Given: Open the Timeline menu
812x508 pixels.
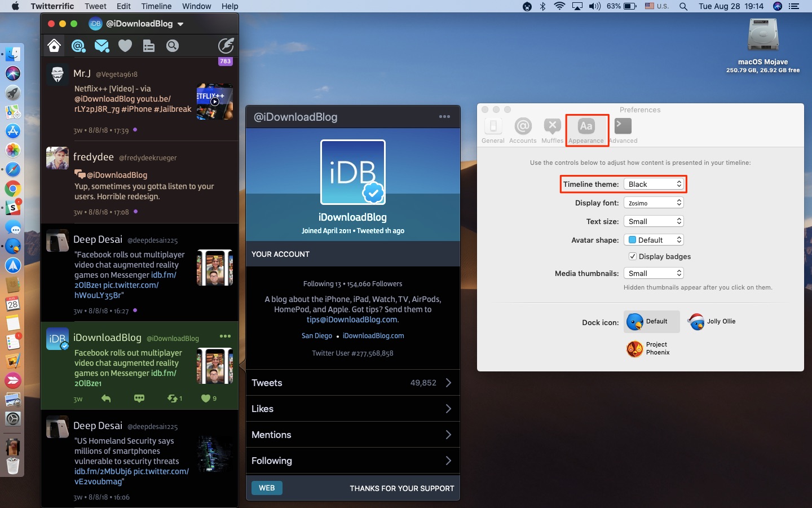Looking at the screenshot, I should (x=156, y=6).
